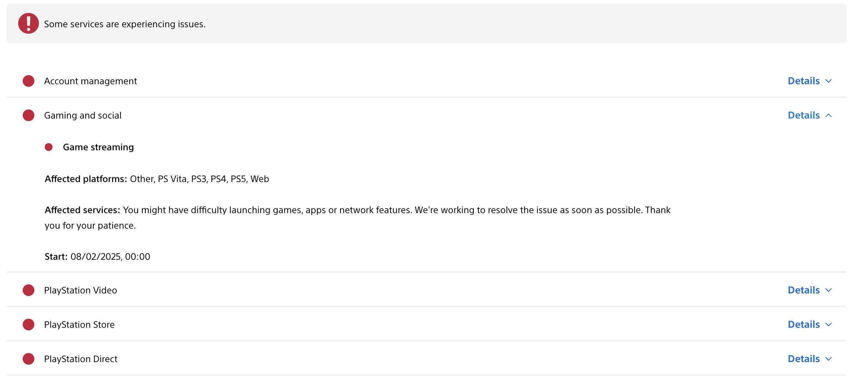Click the red status icon for PlayStation Video
Screen dimensions: 868x388
coord(29,290)
